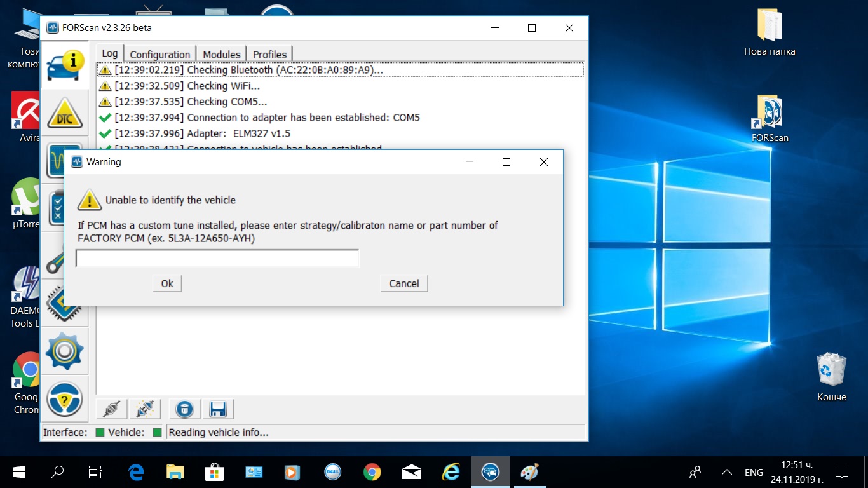Open ENG language selector in taskbar
The height and width of the screenshot is (488, 868).
coord(754,472)
